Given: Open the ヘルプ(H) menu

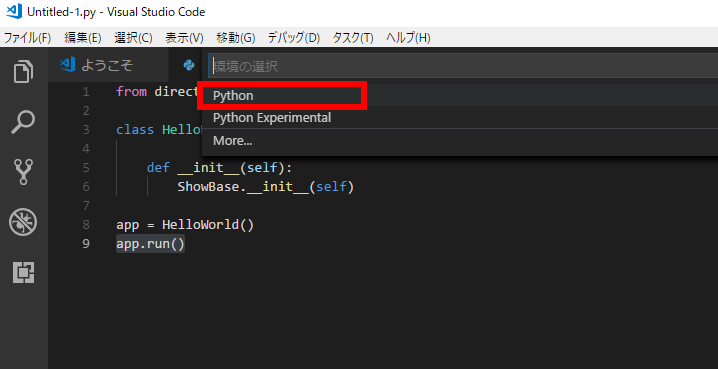Looking at the screenshot, I should coord(408,38).
